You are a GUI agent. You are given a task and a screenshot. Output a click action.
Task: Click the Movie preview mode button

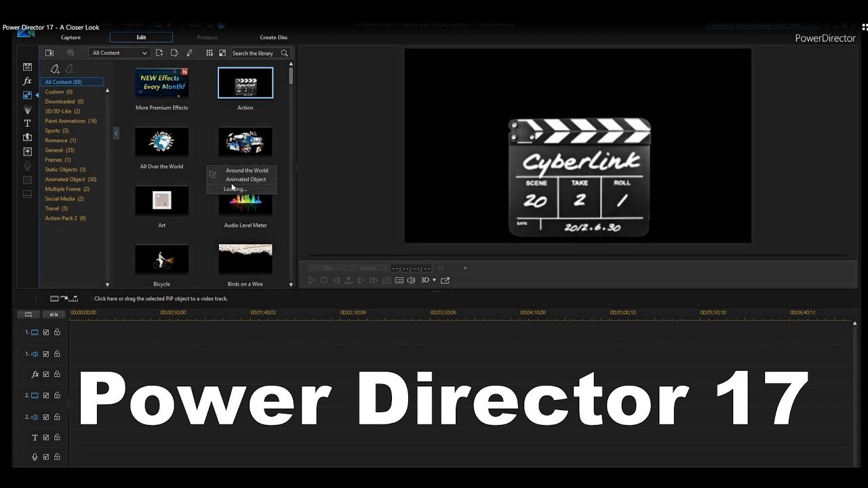[x=368, y=268]
